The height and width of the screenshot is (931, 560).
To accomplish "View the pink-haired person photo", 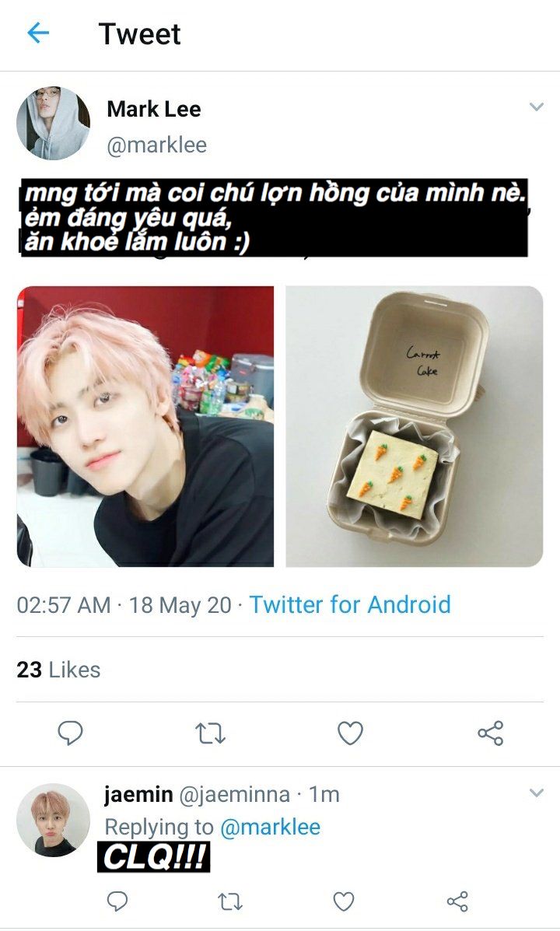I will click(145, 426).
